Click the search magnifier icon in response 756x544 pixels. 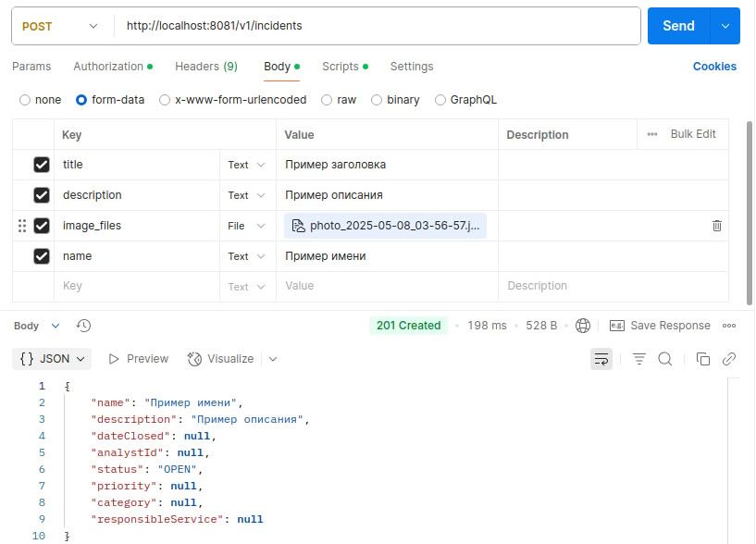point(664,359)
